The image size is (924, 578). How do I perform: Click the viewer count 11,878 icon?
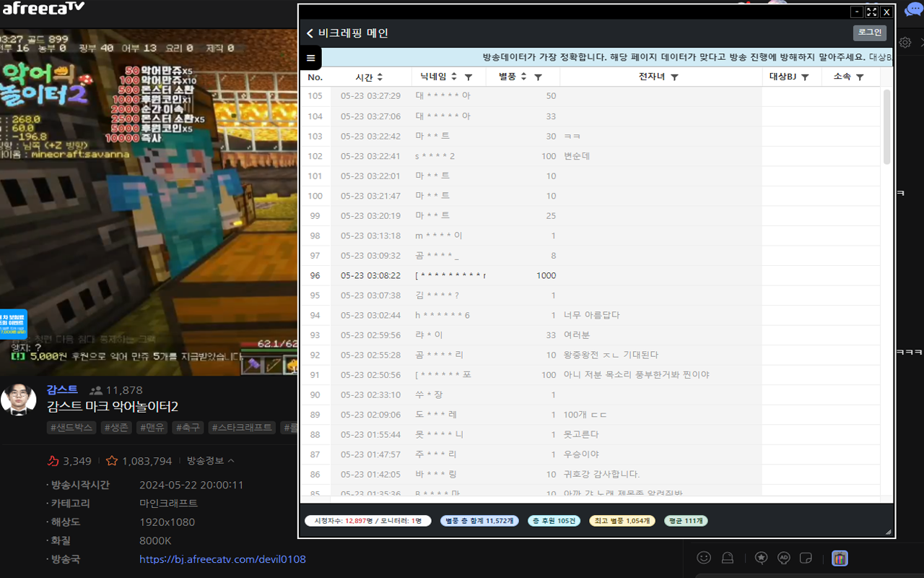(x=95, y=390)
